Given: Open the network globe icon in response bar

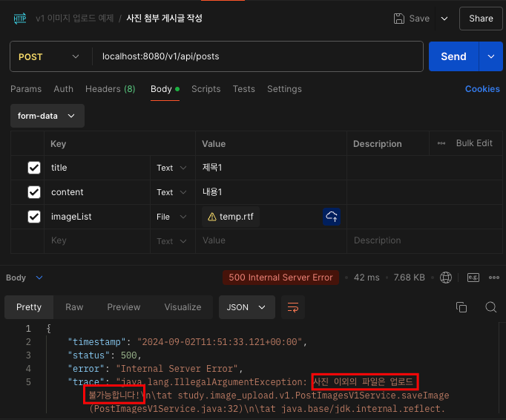Looking at the screenshot, I should [446, 278].
